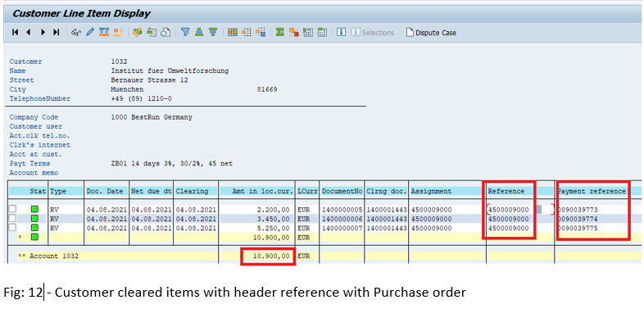Click document number 1400000007

pyautogui.click(x=342, y=228)
